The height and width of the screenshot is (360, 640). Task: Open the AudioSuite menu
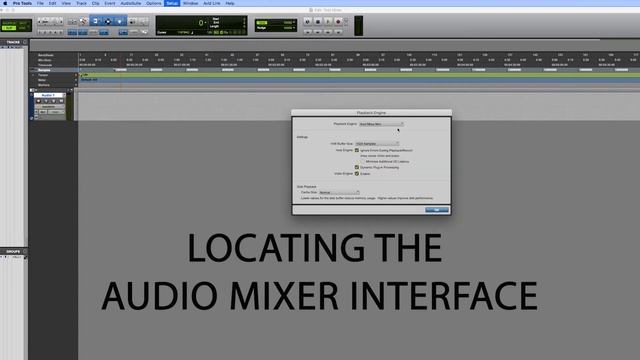pos(131,3)
